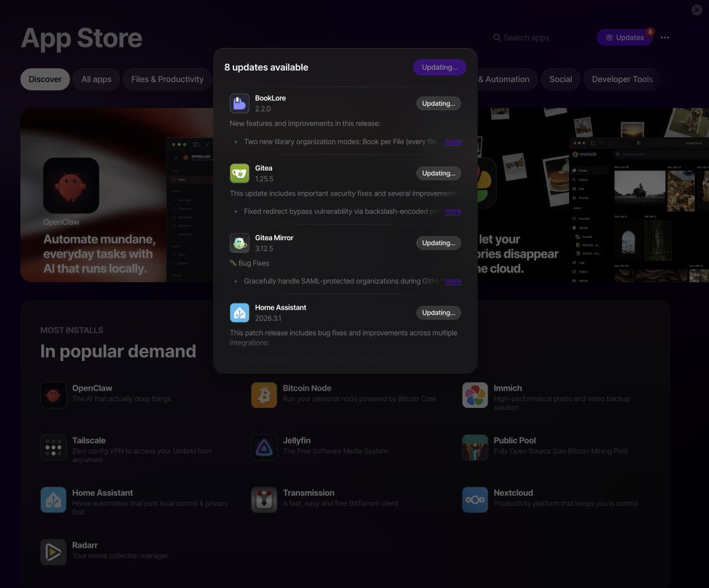709x588 pixels.
Task: Expand BookLore release notes with more
Action: tap(453, 142)
